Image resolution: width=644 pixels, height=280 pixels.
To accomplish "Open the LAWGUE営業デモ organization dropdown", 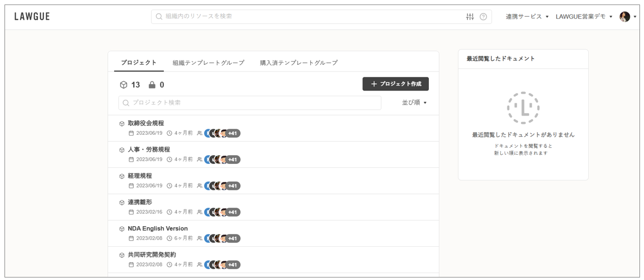I will (584, 17).
